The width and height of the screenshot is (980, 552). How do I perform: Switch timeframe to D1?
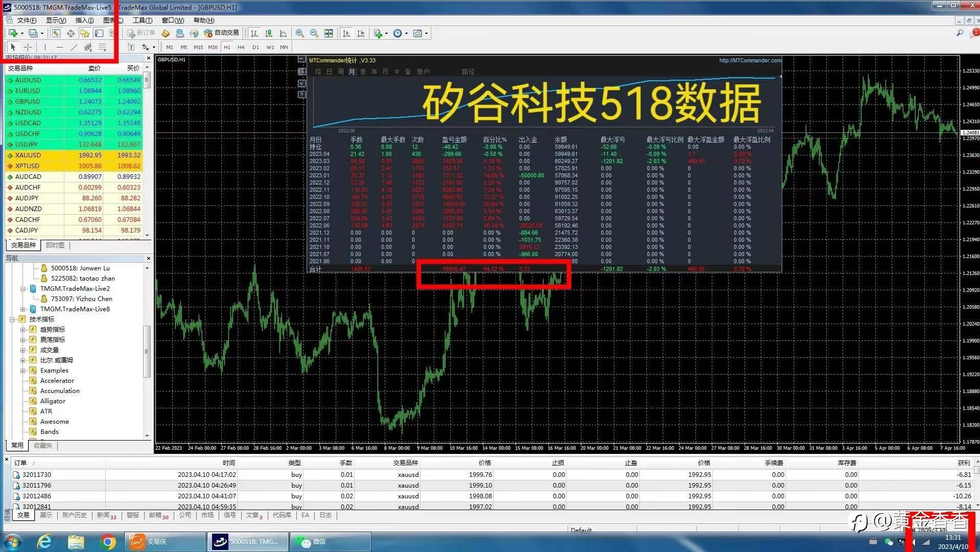click(255, 47)
